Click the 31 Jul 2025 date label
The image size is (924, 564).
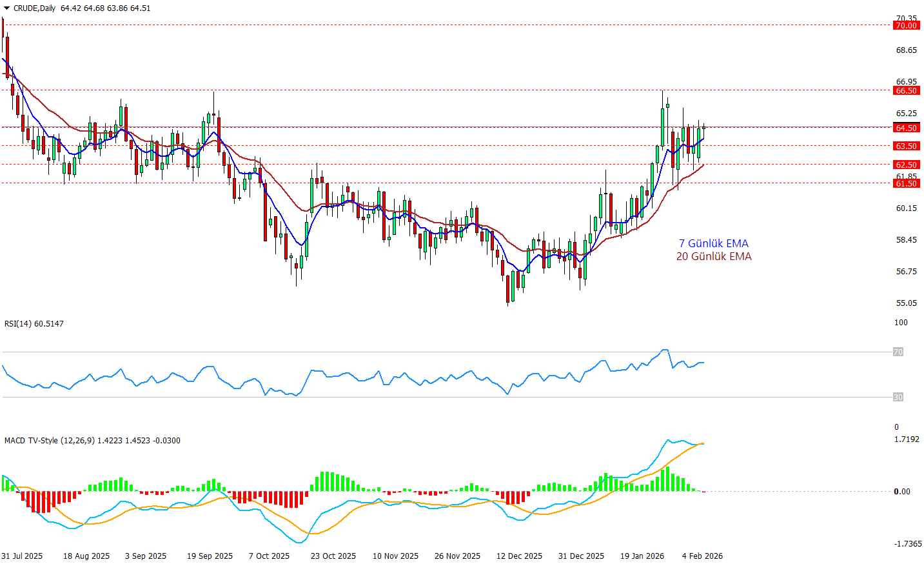(x=23, y=556)
